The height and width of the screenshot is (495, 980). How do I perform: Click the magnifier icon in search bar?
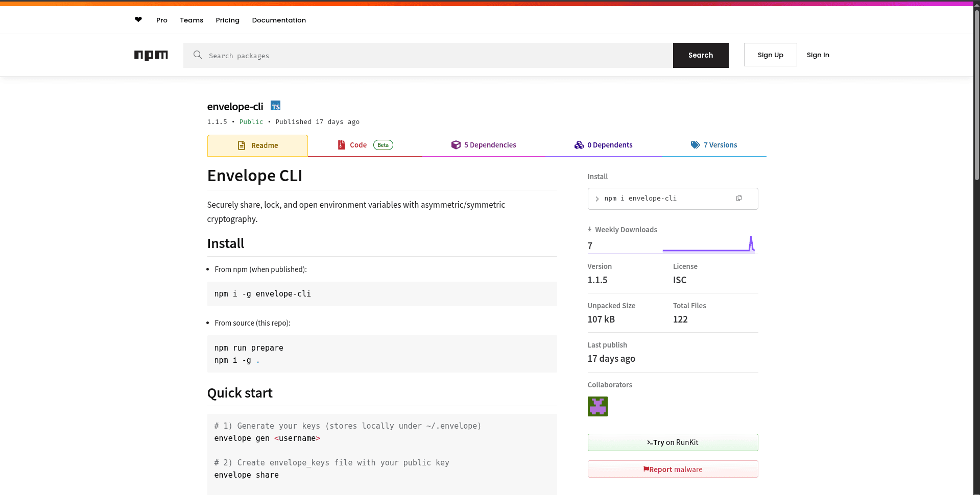point(198,55)
